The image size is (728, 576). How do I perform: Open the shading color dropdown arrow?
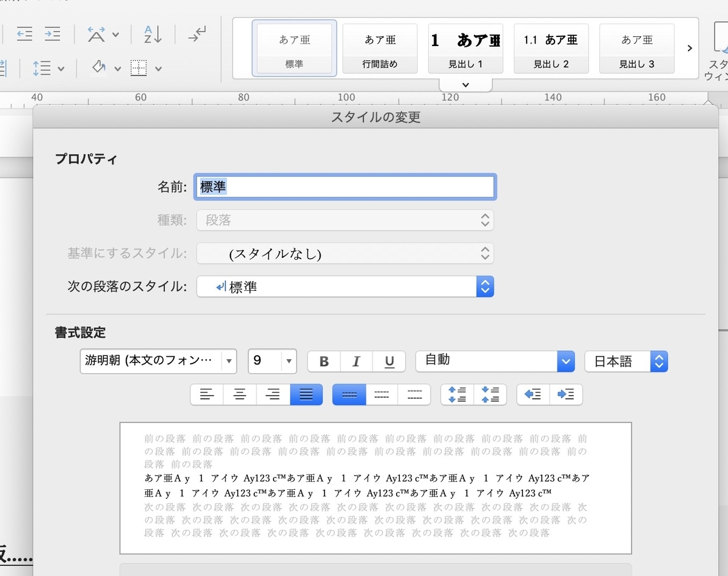117,69
